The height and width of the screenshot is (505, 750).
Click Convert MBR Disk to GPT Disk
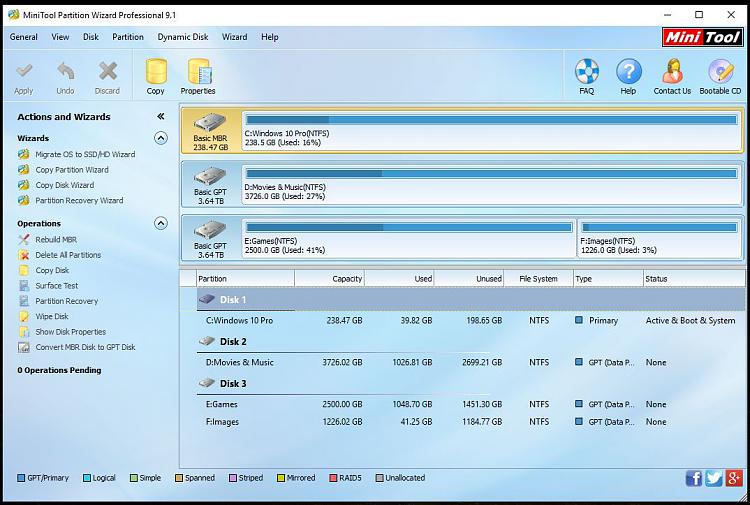tap(85, 347)
